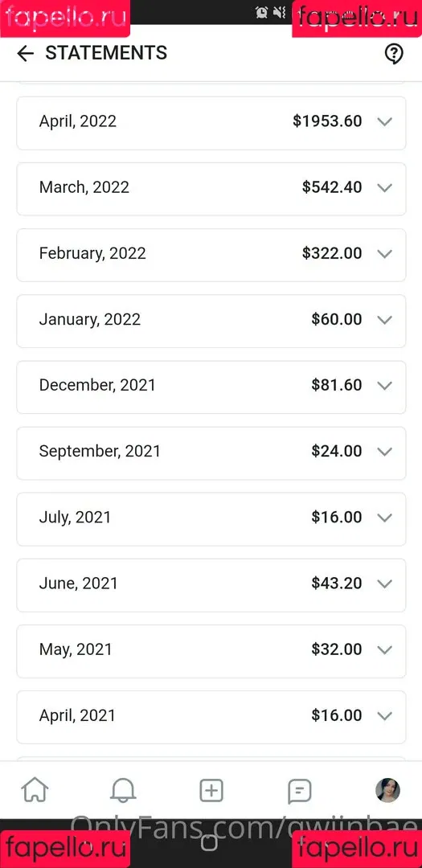Expand the January, 2022 chevron
422x868 pixels.
click(x=384, y=319)
